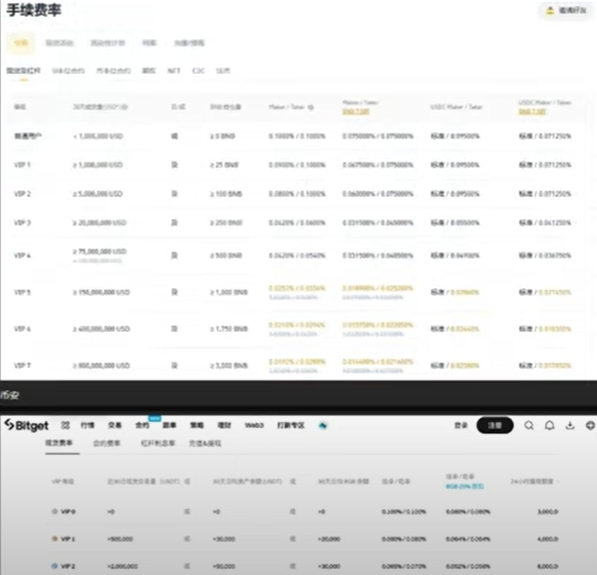
Task: Click the info icon beside Maker / Taker header
Action: click(310, 107)
